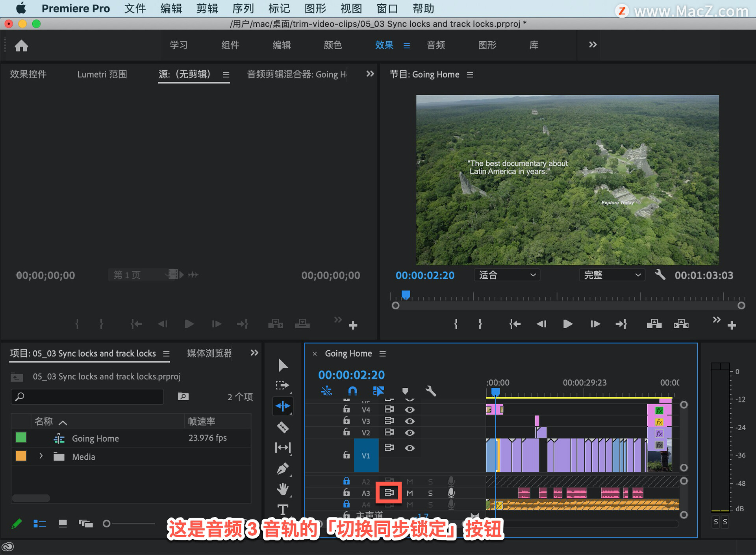The image size is (756, 555).
Task: Show hidden source panel tabs chevron
Action: [x=370, y=74]
